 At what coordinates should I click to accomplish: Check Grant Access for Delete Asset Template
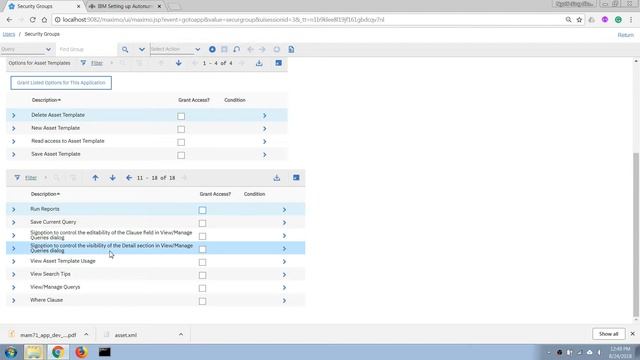click(x=181, y=116)
